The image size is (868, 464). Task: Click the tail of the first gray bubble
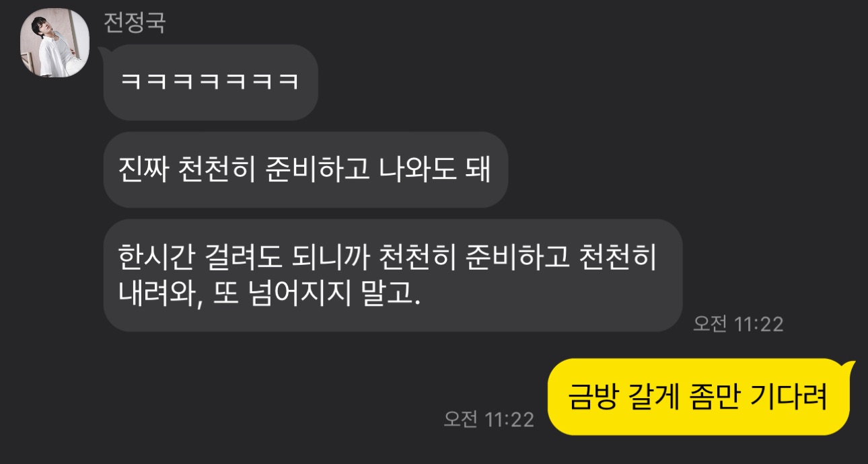(x=103, y=52)
